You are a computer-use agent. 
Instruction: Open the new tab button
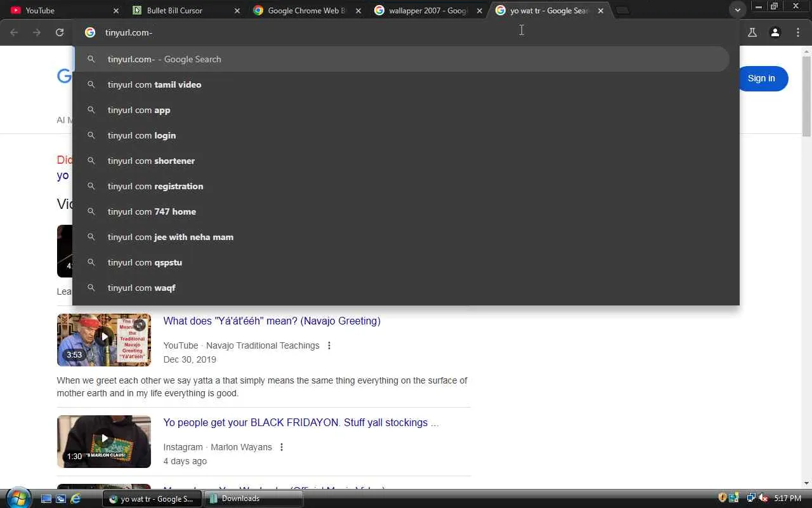tap(623, 10)
